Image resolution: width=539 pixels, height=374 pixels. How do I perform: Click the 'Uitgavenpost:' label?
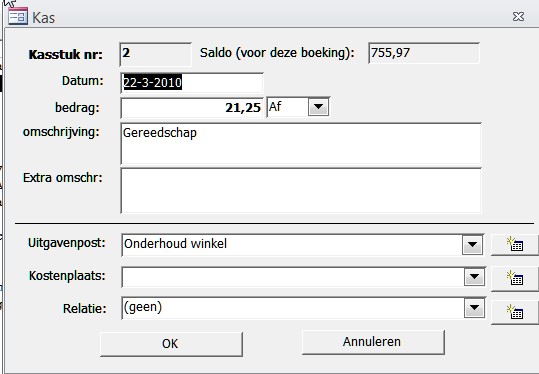click(x=67, y=244)
